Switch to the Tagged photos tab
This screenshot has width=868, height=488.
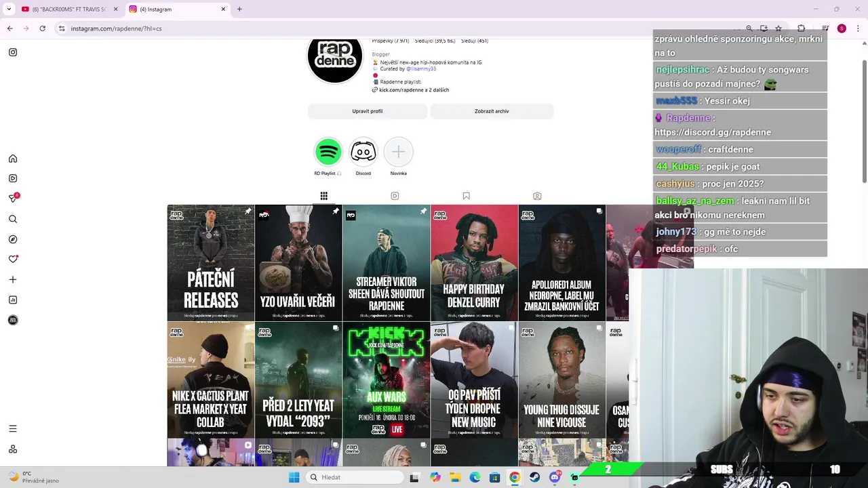(x=537, y=196)
